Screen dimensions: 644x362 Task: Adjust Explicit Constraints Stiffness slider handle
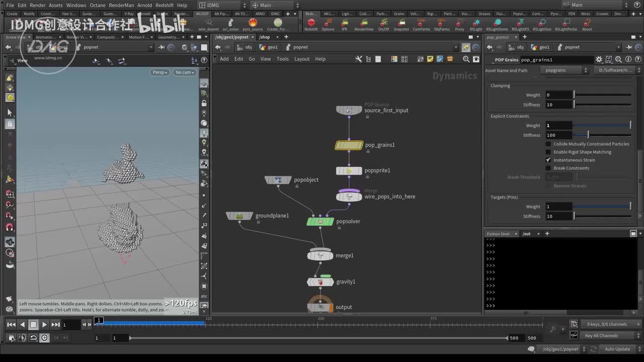(588, 135)
